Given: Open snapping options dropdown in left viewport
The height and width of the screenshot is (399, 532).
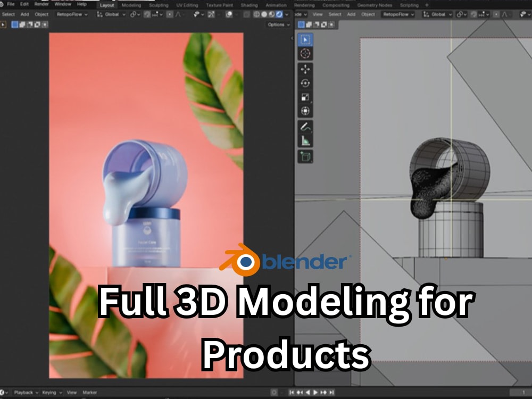Looking at the screenshot, I should tap(158, 14).
